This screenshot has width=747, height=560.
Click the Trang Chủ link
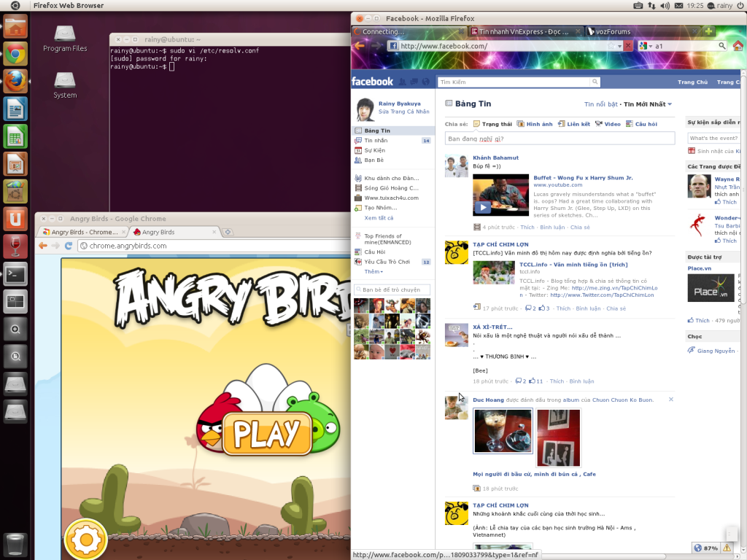692,82
